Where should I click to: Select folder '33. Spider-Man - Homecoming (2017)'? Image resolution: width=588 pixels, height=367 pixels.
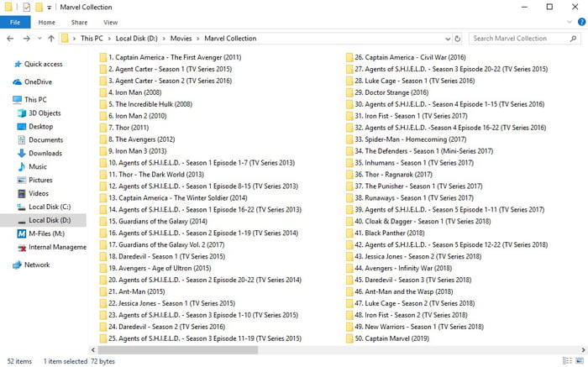click(x=406, y=139)
